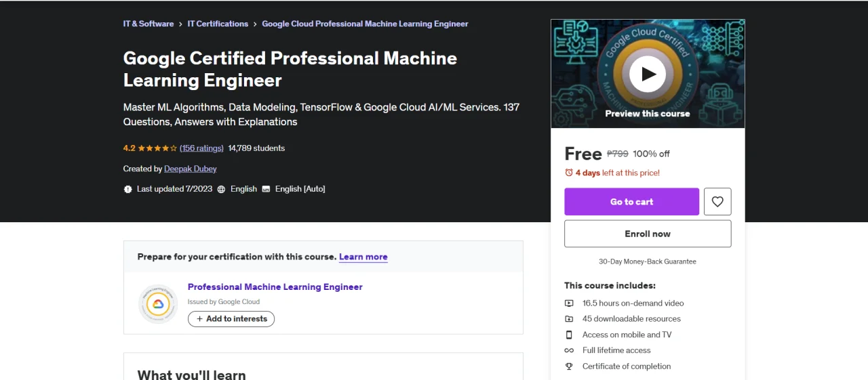Click the trophy certificate of completion icon
This screenshot has width=868, height=380.
(569, 366)
